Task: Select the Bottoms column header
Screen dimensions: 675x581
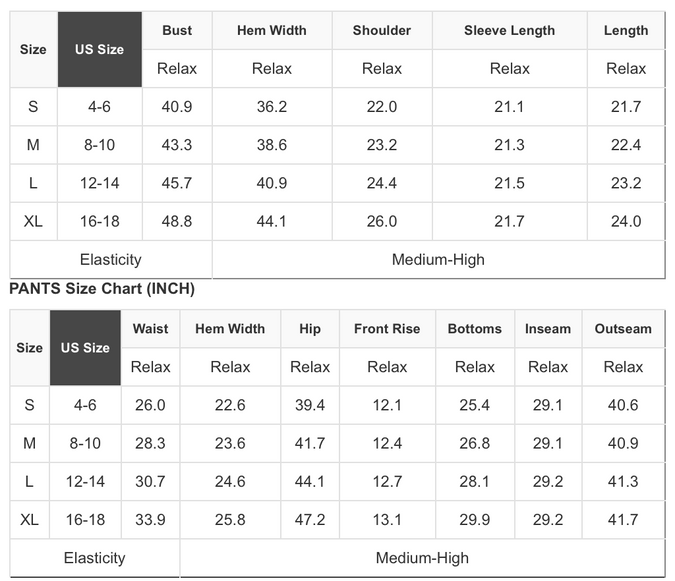Action: (x=475, y=328)
